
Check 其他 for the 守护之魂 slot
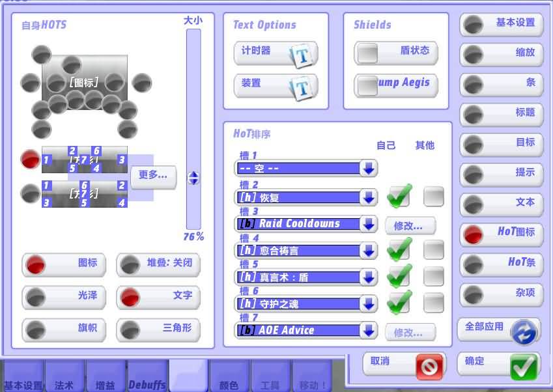tap(434, 302)
